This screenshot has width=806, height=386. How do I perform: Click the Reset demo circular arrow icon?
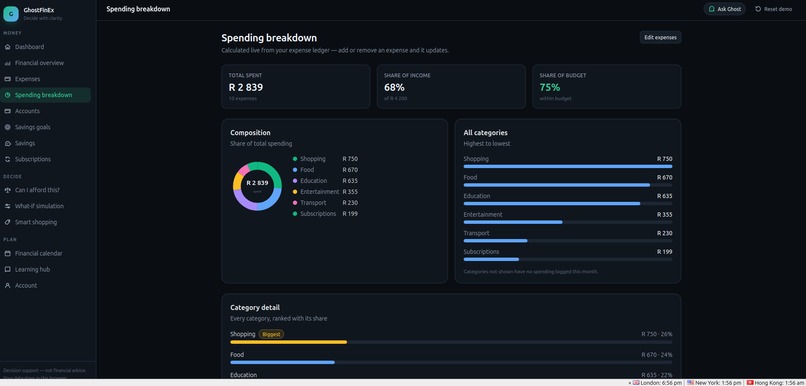pos(758,9)
